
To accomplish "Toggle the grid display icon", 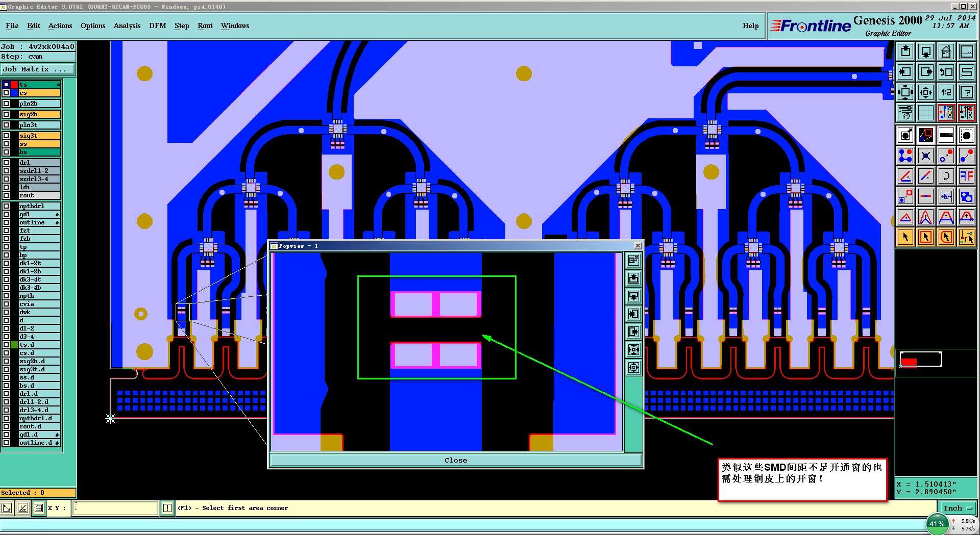I will pos(926,113).
